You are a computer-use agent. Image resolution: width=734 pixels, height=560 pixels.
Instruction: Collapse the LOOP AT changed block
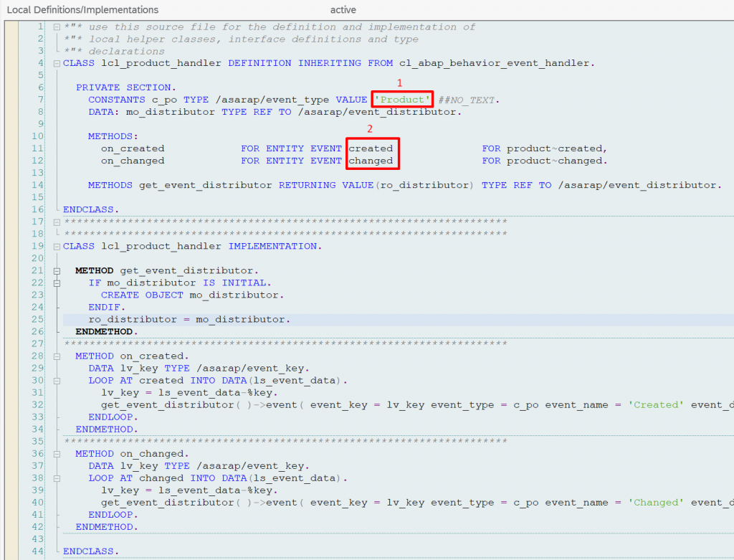pos(57,478)
